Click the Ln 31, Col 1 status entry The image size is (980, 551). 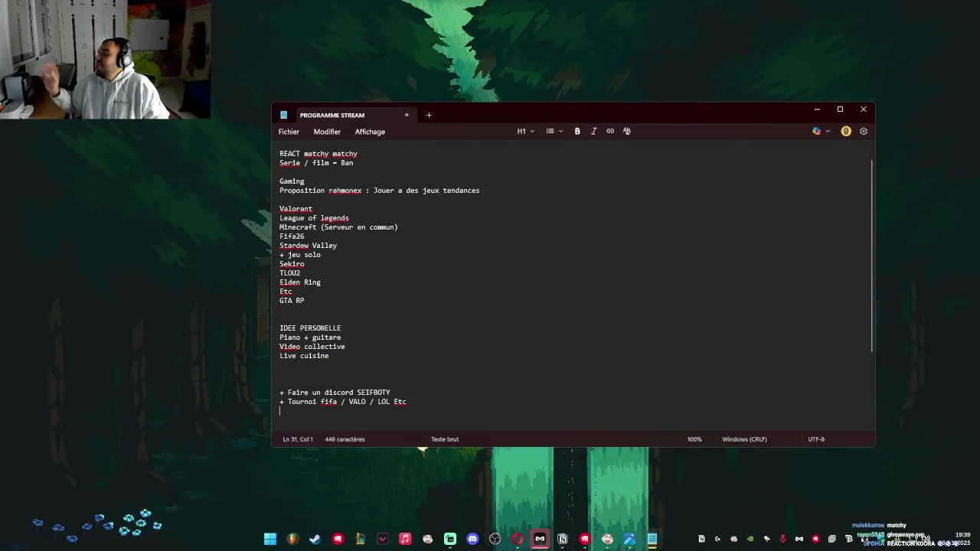[x=298, y=439]
